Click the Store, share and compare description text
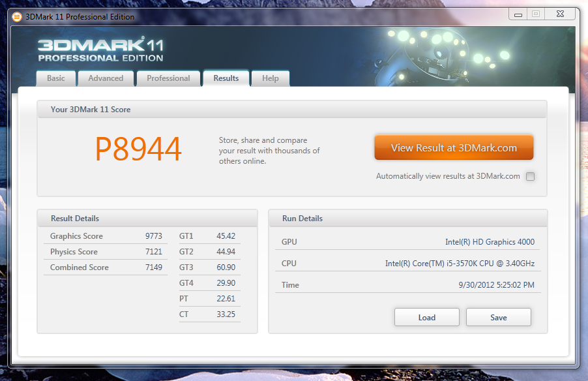 [x=269, y=151]
